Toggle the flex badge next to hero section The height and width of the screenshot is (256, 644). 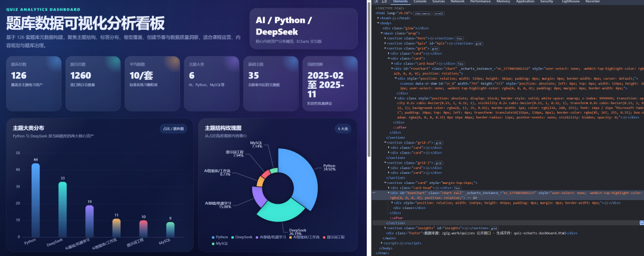click(459, 38)
